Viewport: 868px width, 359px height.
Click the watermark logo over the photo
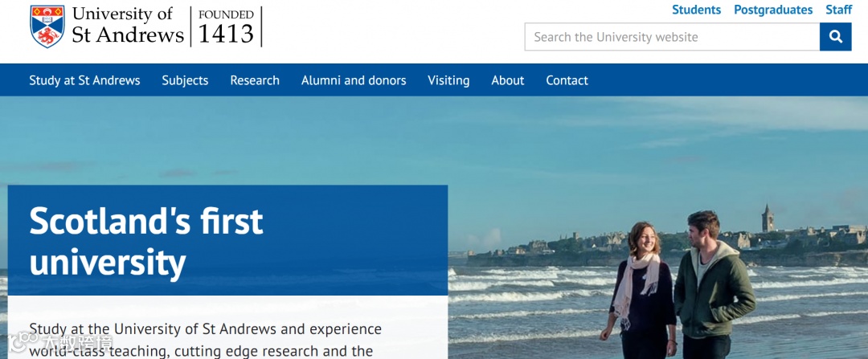(x=60, y=343)
